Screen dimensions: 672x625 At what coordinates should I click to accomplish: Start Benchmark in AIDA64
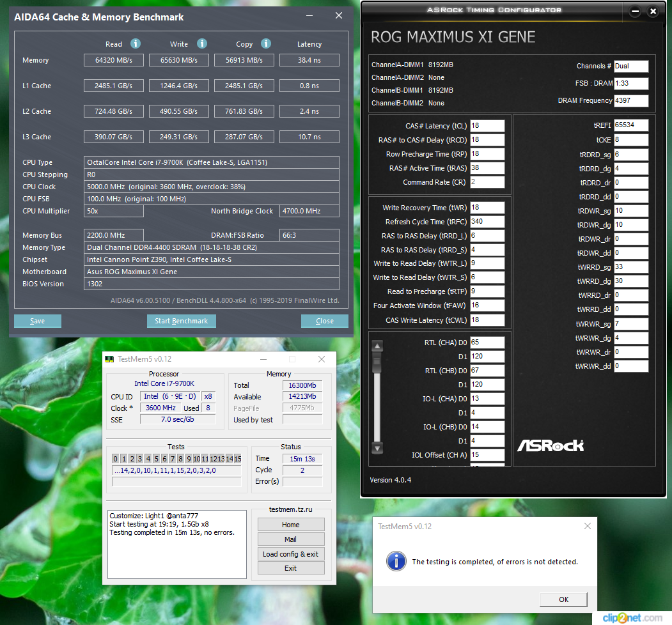tap(182, 321)
